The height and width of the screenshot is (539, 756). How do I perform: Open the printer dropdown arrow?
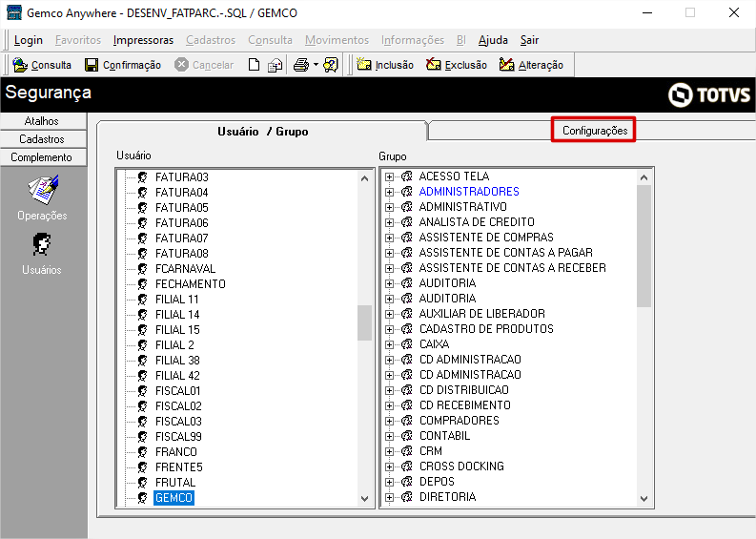pyautogui.click(x=316, y=64)
